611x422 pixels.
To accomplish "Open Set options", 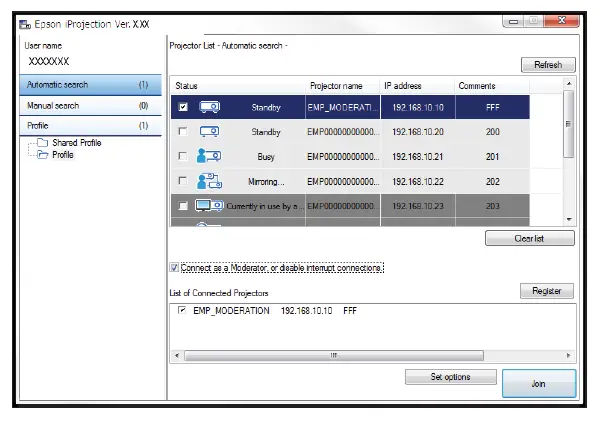I will [x=450, y=377].
